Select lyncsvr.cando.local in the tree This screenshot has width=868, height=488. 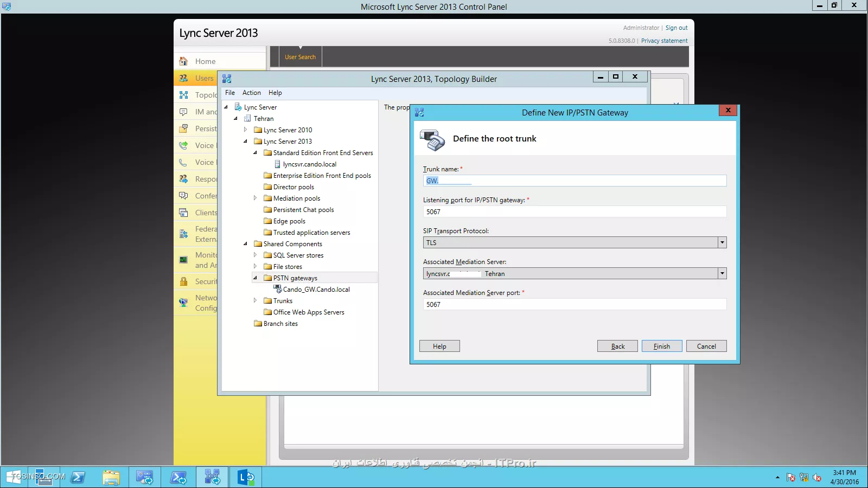pyautogui.click(x=309, y=164)
